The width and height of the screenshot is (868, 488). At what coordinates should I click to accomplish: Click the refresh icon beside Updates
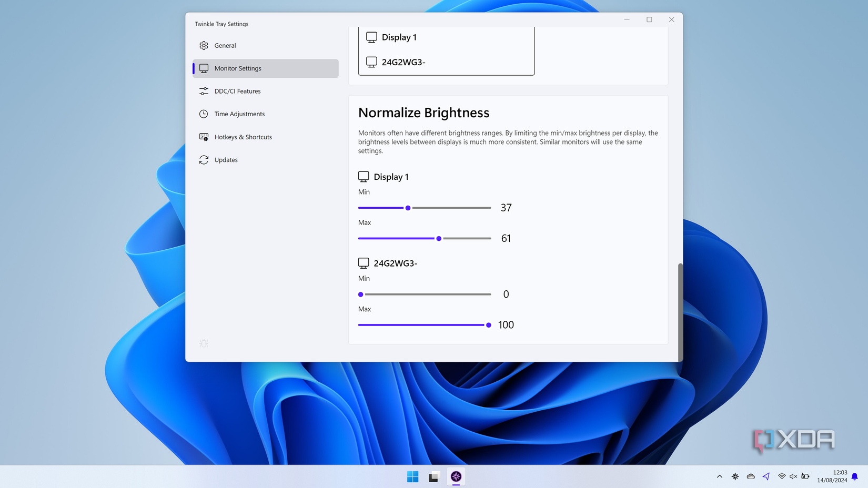pos(204,159)
